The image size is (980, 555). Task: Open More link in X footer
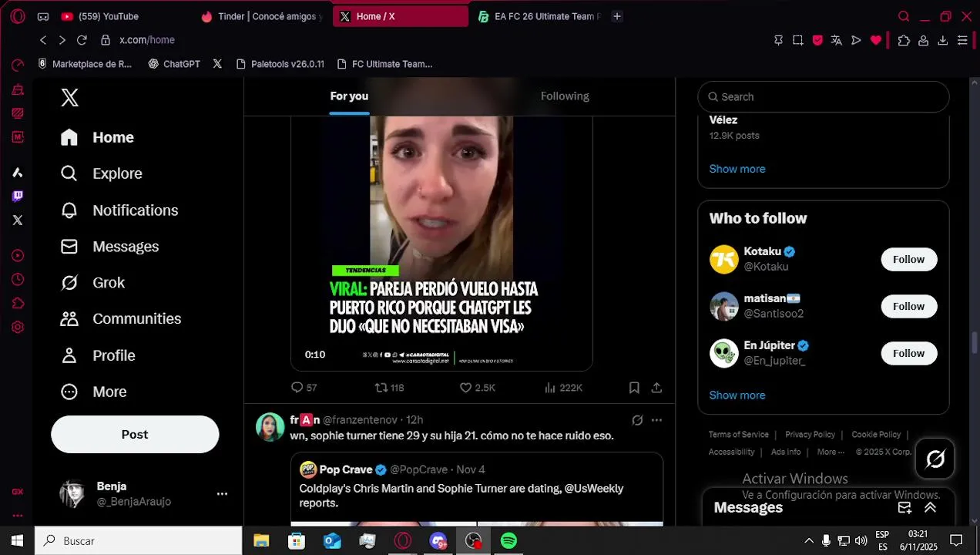(x=830, y=452)
